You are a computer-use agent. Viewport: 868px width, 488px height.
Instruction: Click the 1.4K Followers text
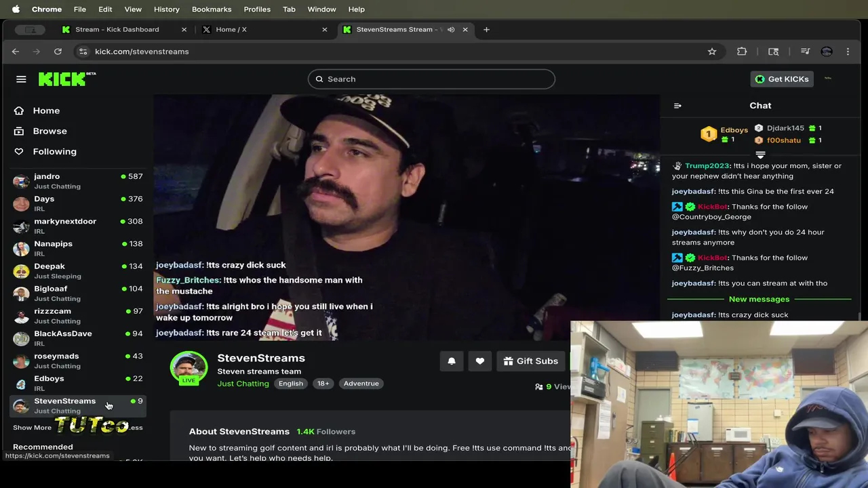pyautogui.click(x=325, y=432)
